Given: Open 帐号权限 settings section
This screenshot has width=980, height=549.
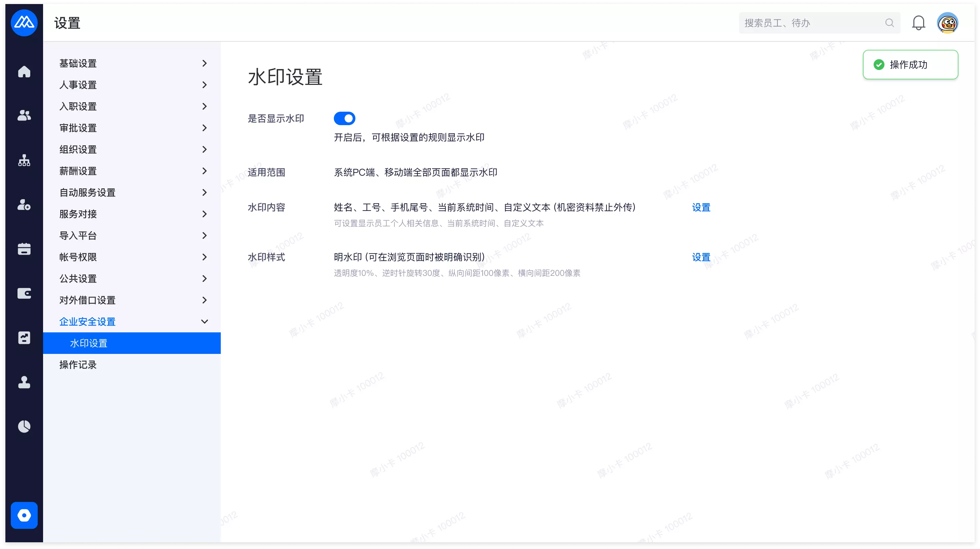Looking at the screenshot, I should pyautogui.click(x=132, y=257).
